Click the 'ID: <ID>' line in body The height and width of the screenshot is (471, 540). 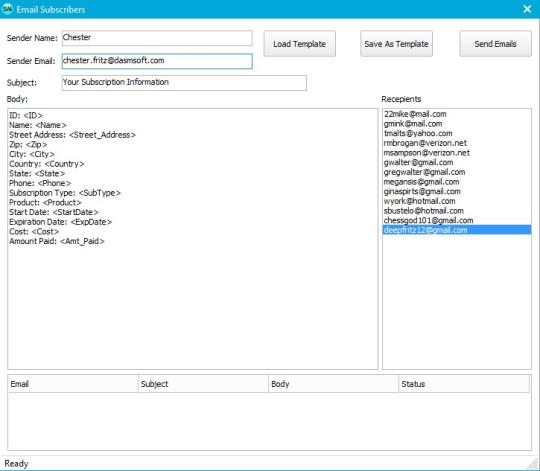(26, 115)
